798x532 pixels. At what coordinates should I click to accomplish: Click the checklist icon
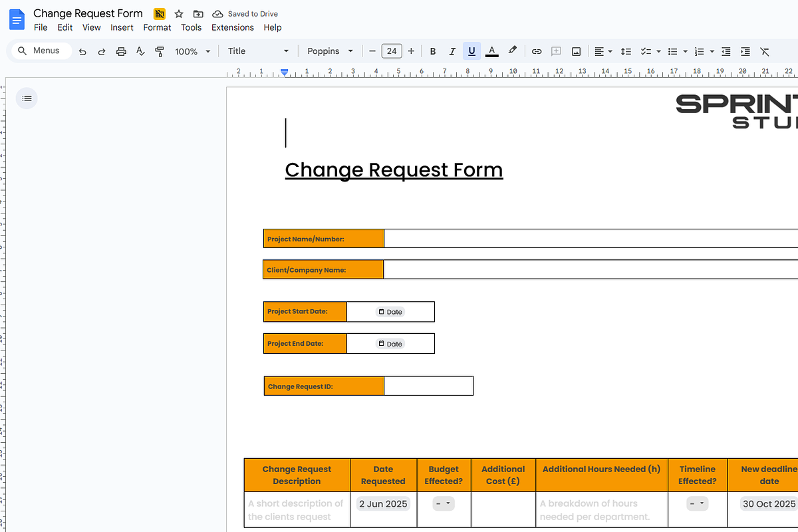coord(645,51)
